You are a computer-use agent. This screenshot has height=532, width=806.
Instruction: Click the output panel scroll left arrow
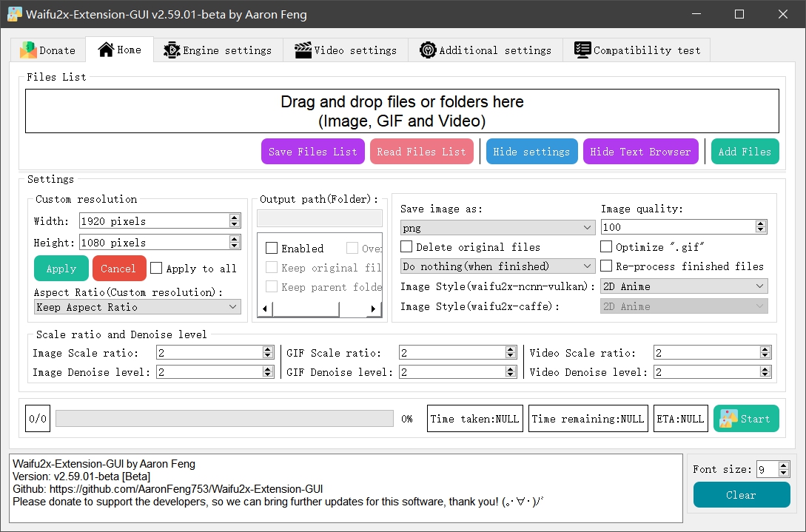tap(265, 309)
